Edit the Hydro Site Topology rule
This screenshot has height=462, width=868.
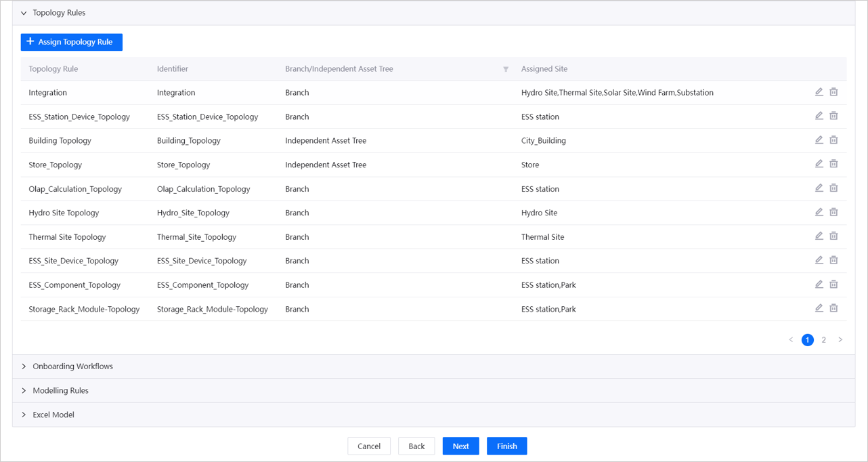point(819,212)
